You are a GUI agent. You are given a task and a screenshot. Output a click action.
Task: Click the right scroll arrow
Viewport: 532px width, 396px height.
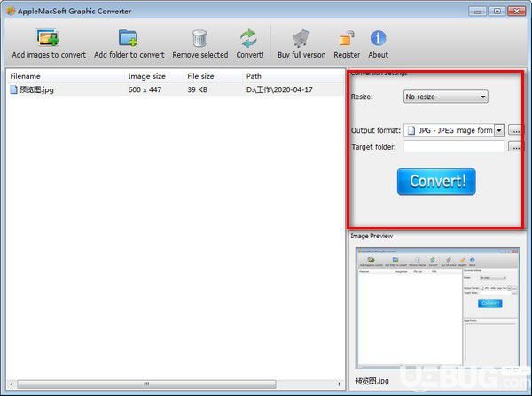click(340, 384)
